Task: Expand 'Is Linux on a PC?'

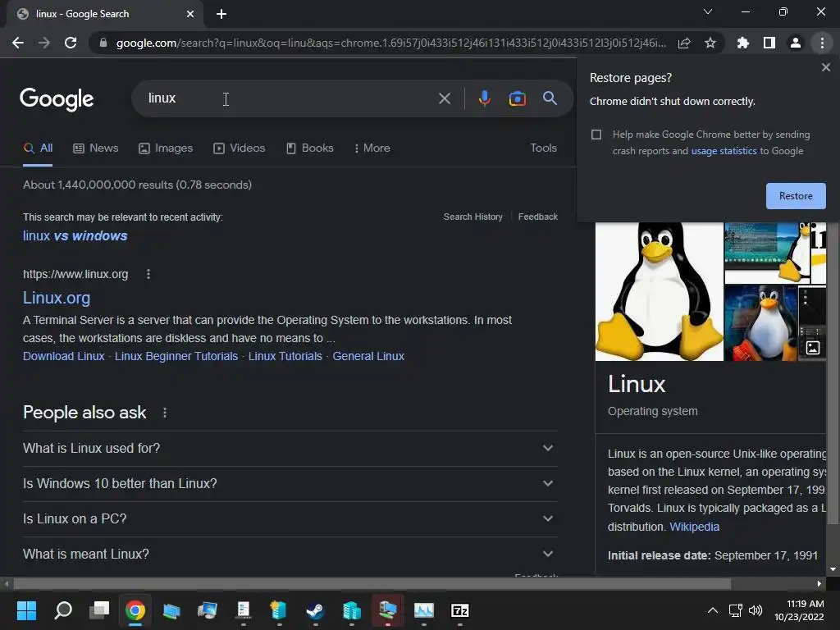Action: [290, 519]
